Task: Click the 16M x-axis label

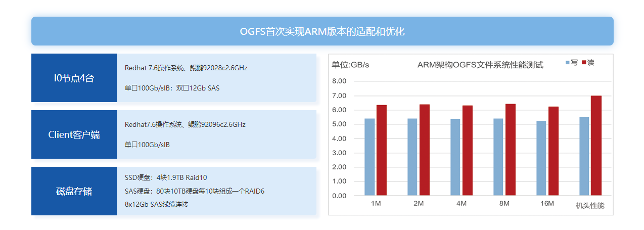Action: [547, 203]
